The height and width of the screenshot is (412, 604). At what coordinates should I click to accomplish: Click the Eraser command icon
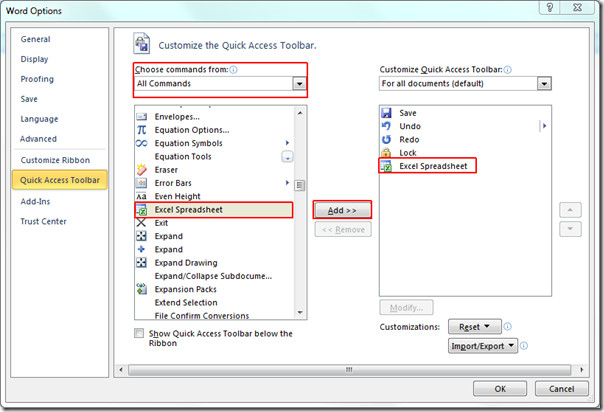click(x=141, y=169)
